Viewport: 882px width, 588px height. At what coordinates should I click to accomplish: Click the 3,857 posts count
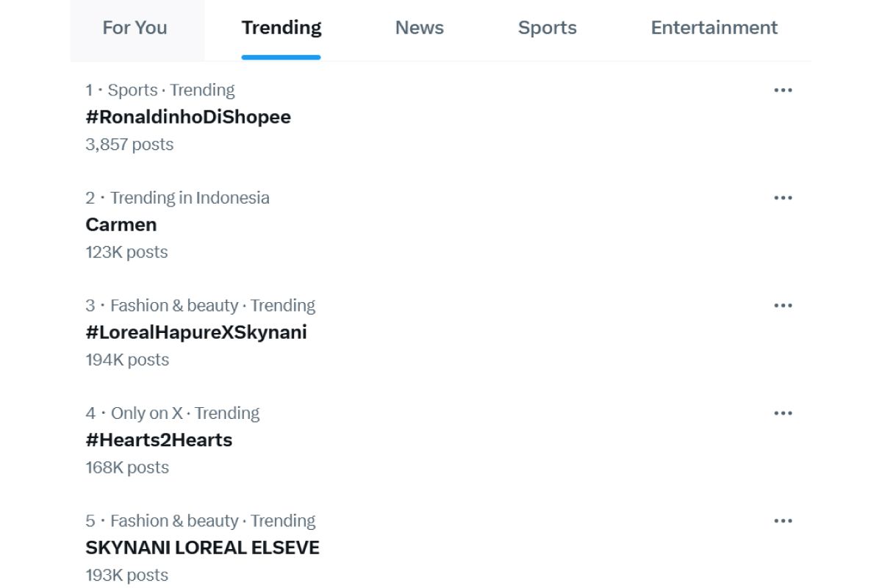(x=129, y=144)
